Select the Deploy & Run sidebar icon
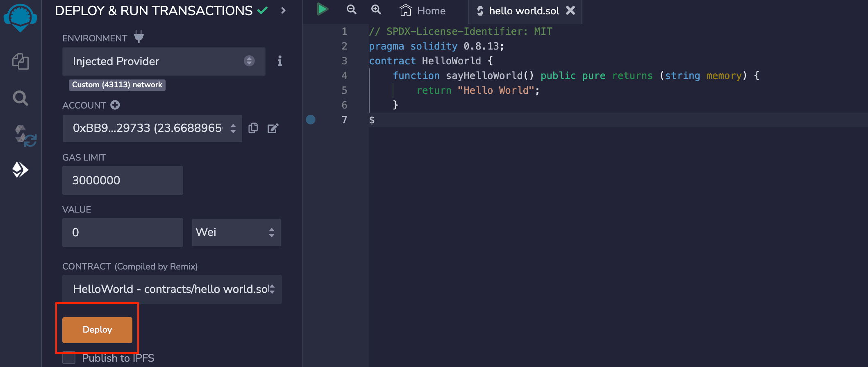This screenshot has width=868, height=367. (20, 170)
